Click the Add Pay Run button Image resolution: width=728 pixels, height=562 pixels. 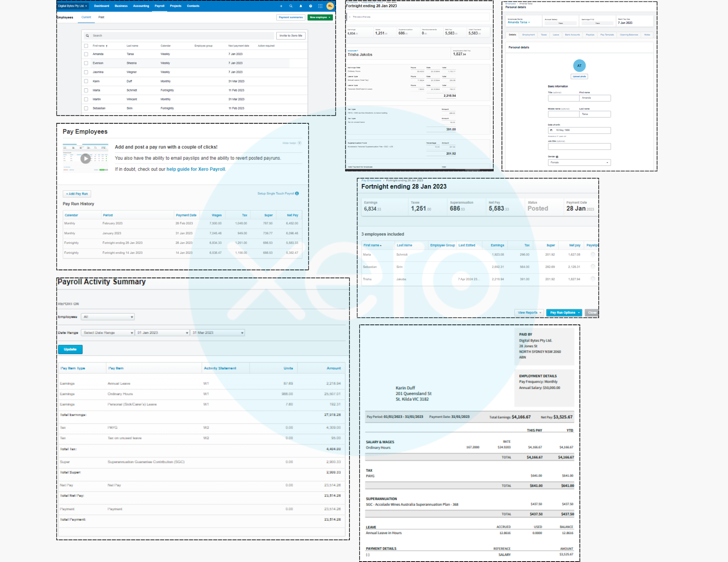click(x=77, y=194)
